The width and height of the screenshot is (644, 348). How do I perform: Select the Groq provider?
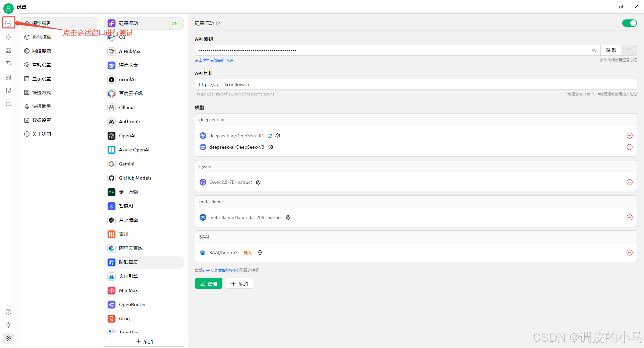click(x=144, y=319)
